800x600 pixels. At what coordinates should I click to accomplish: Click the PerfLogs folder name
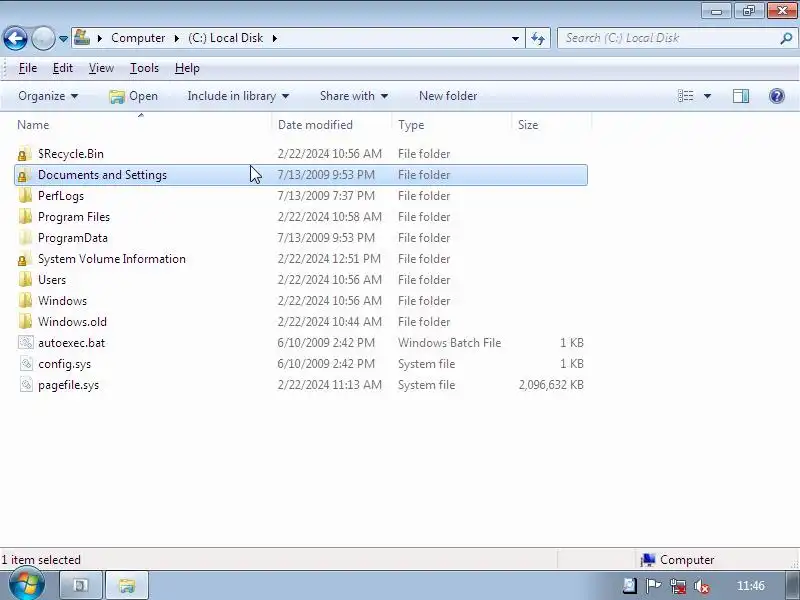tap(61, 196)
